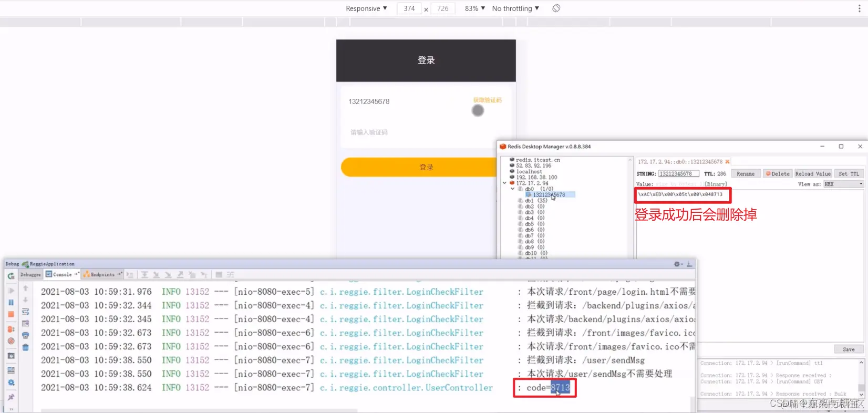The height and width of the screenshot is (413, 868).
Task: Switch to the Debugger tab
Action: click(30, 275)
